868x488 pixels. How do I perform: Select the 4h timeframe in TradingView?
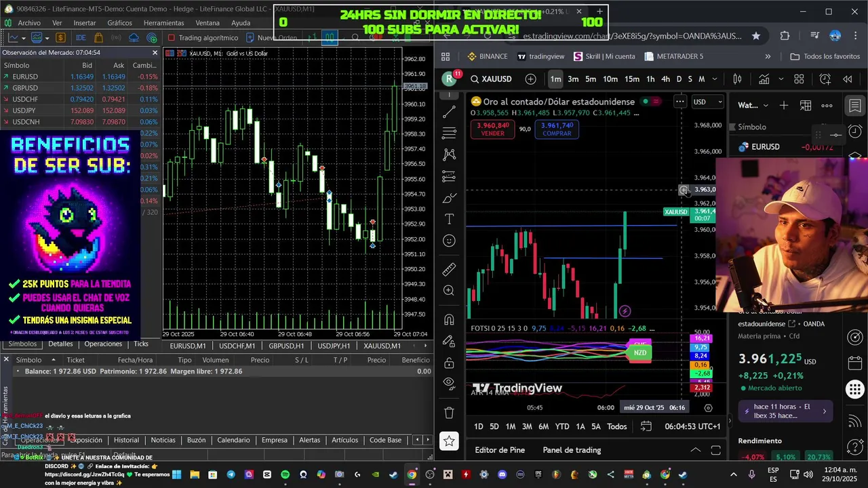[665, 79]
